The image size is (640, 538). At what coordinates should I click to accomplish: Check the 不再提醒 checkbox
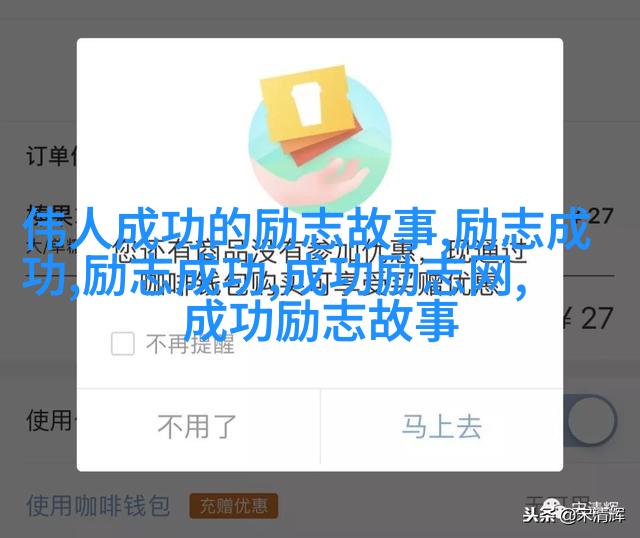click(x=122, y=343)
